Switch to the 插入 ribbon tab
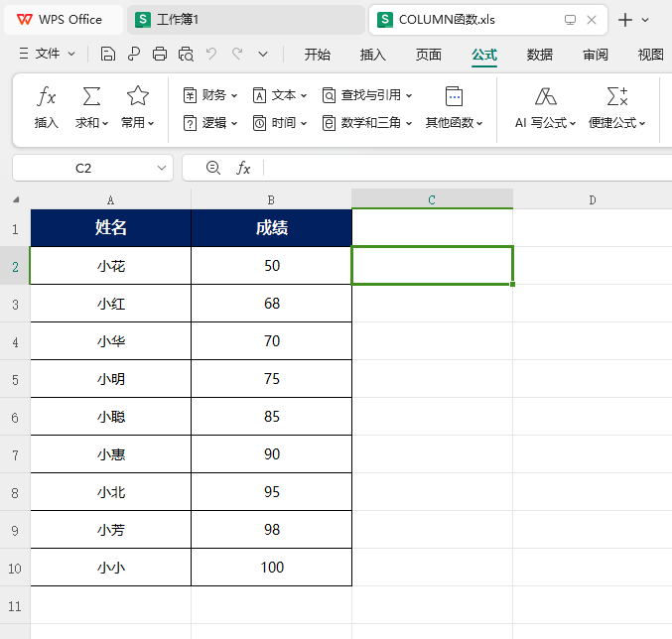Viewport: 672px width, 639px height. point(373,55)
